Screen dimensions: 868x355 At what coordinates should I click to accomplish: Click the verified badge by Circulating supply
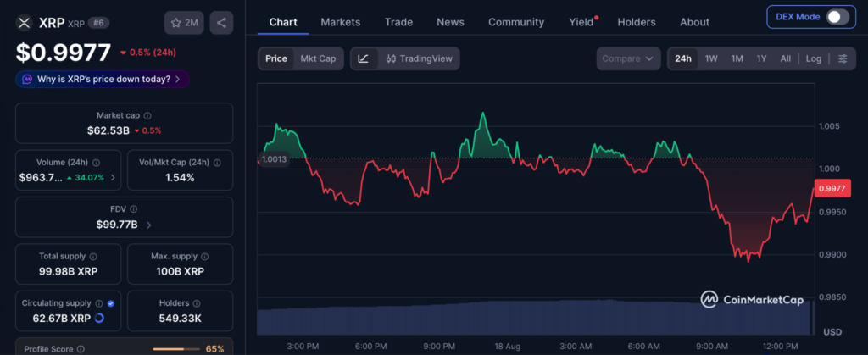[111, 303]
